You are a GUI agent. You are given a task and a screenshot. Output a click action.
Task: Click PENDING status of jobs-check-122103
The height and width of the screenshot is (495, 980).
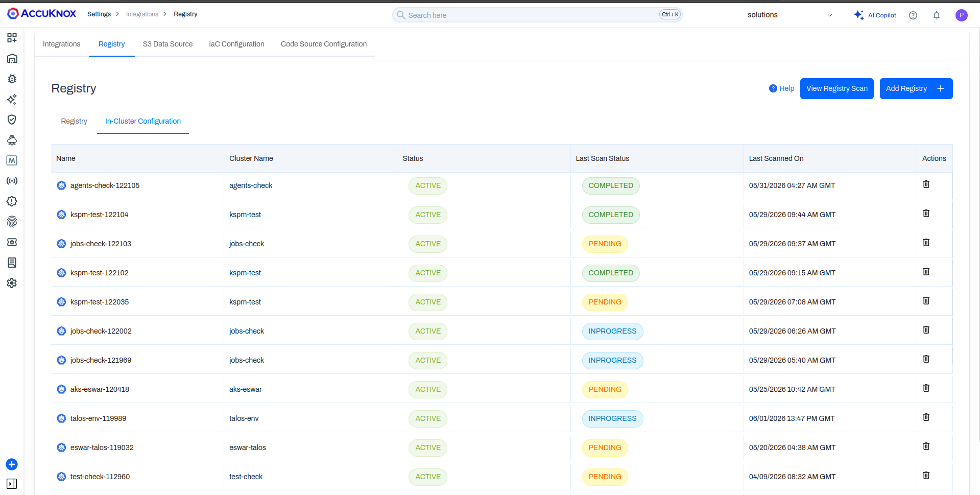[605, 244]
